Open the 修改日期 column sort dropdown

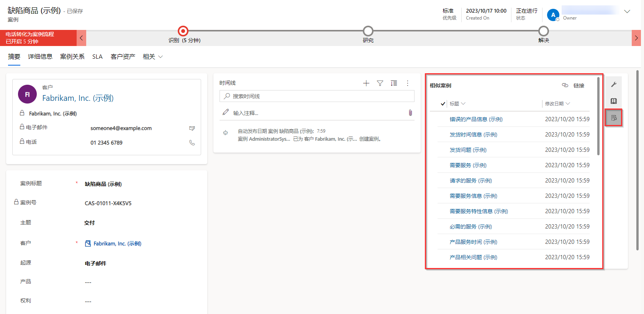557,104
